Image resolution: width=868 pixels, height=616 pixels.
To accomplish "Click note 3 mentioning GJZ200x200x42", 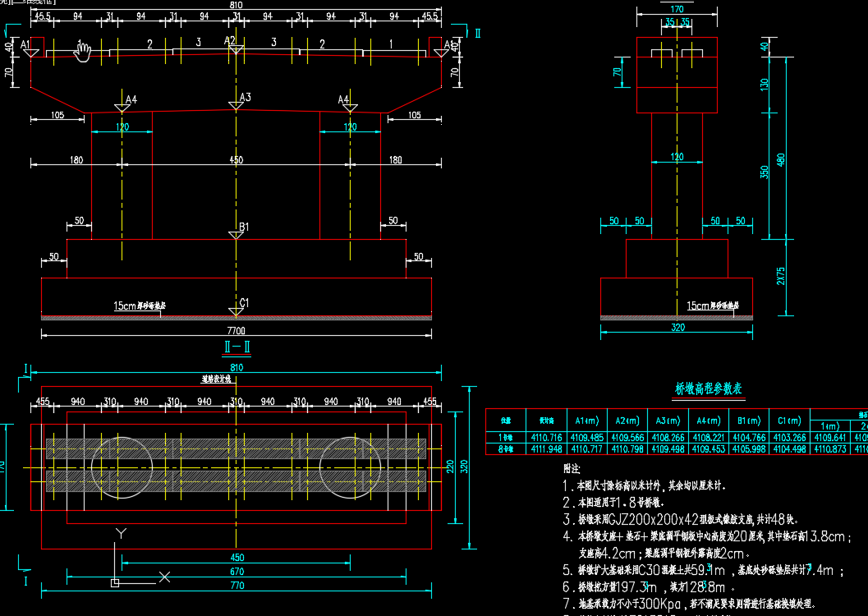I will [x=680, y=520].
